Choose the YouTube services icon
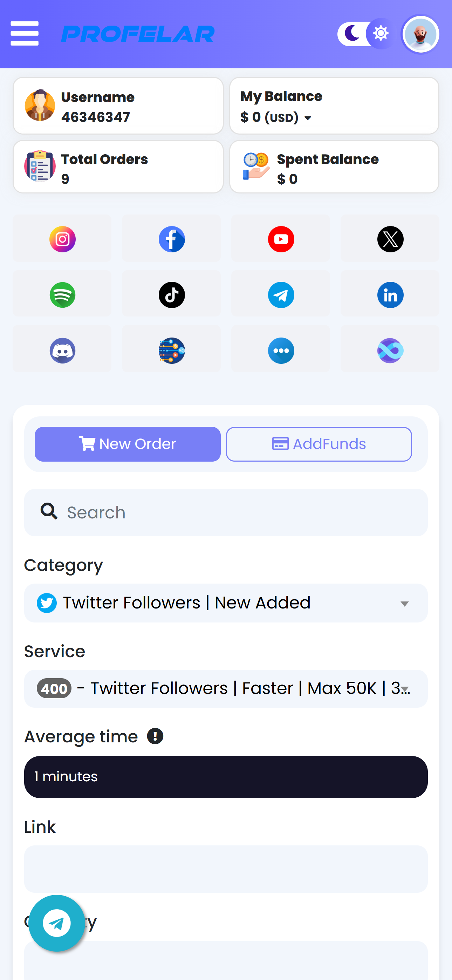The image size is (452, 980). click(281, 239)
